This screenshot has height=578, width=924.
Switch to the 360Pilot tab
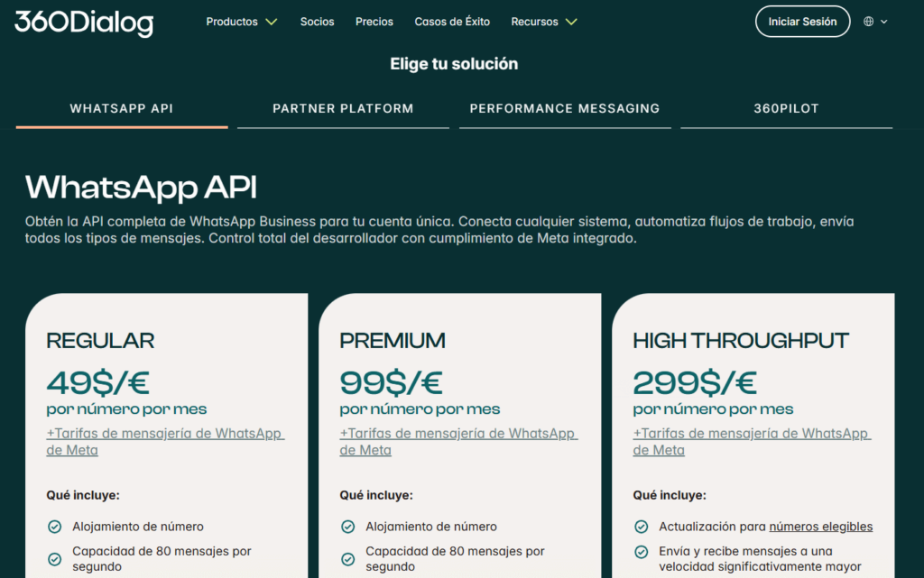tap(786, 108)
